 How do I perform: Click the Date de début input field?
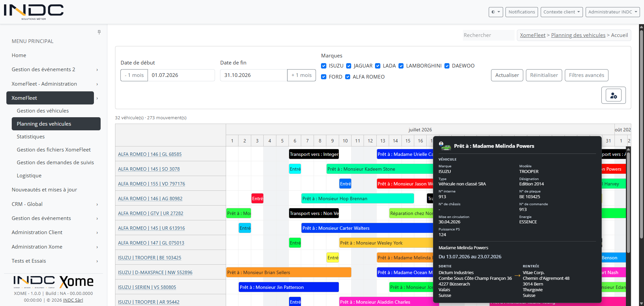pos(181,75)
